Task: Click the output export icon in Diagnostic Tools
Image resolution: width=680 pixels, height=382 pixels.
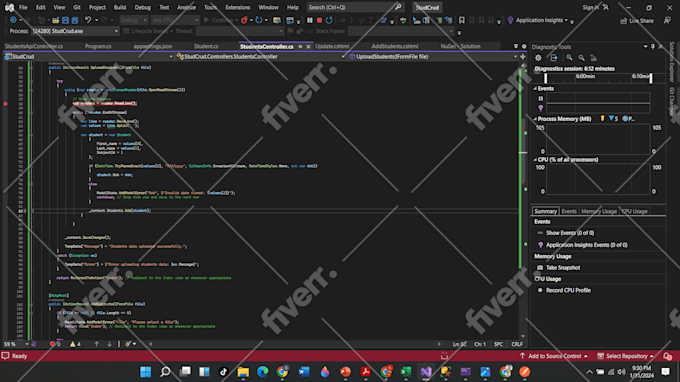Action: coord(554,58)
